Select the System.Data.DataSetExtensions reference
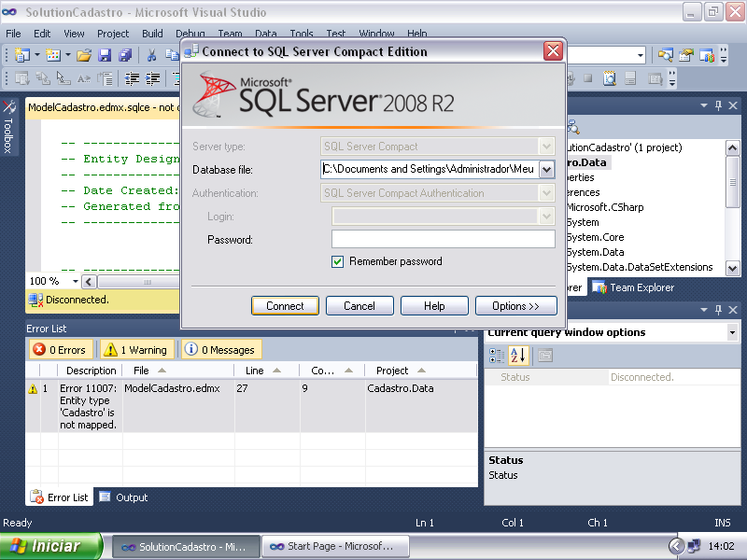This screenshot has width=747, height=560. (x=640, y=267)
